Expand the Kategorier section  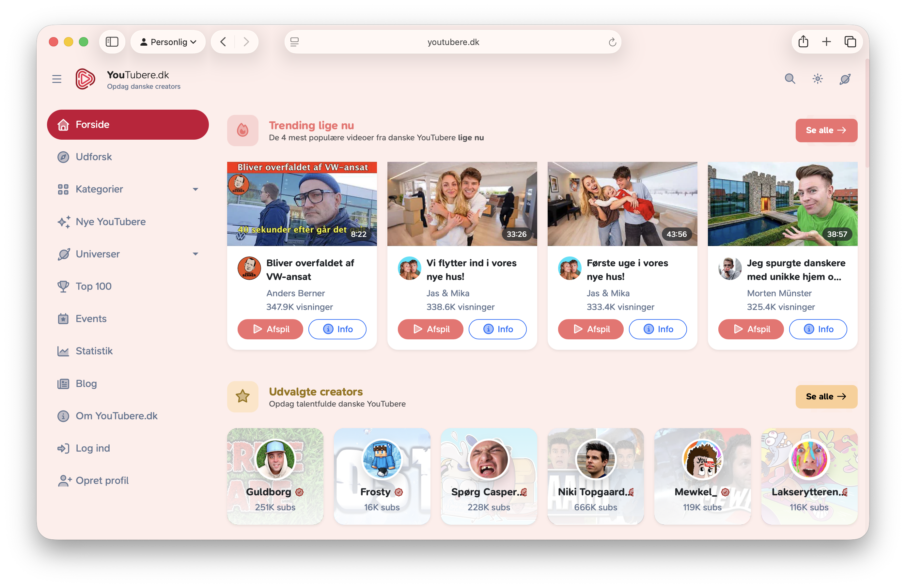pos(196,189)
